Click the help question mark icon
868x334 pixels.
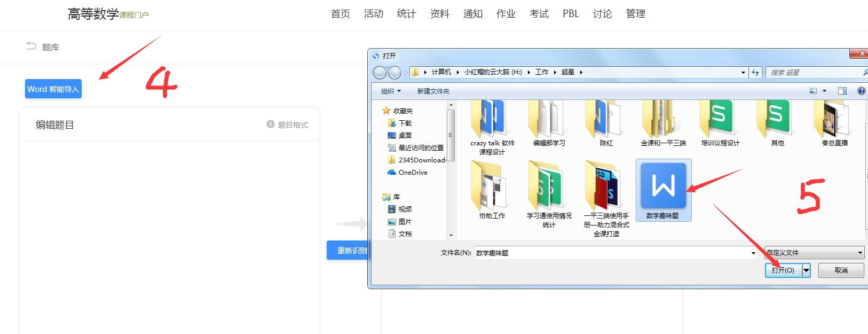pyautogui.click(x=861, y=91)
